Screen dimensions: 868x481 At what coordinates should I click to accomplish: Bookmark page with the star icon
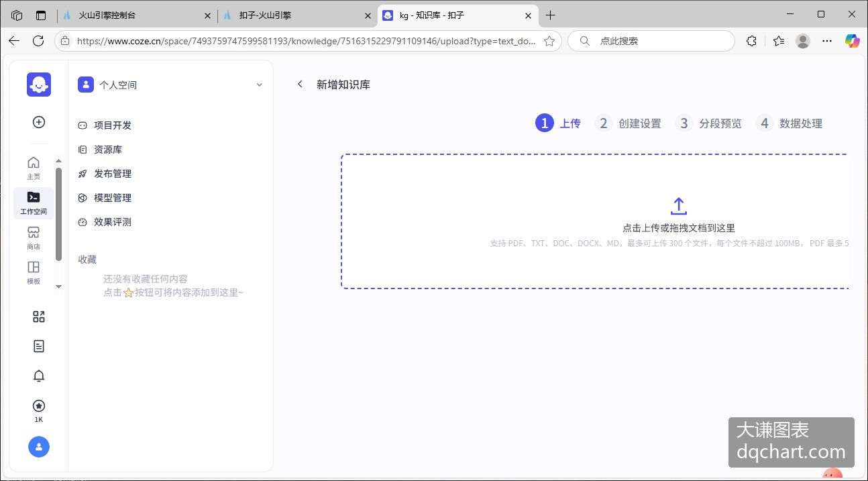click(549, 41)
